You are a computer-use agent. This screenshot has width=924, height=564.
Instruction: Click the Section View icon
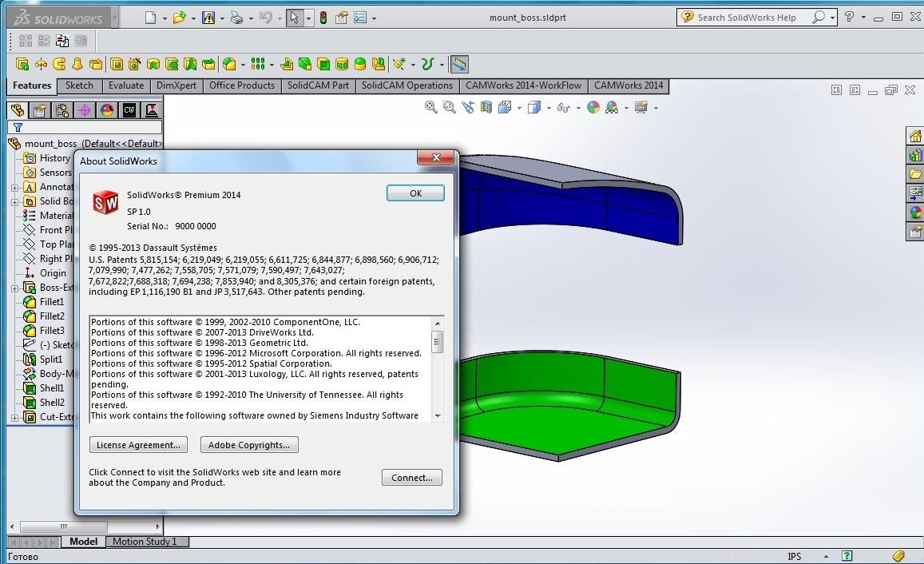(x=486, y=107)
